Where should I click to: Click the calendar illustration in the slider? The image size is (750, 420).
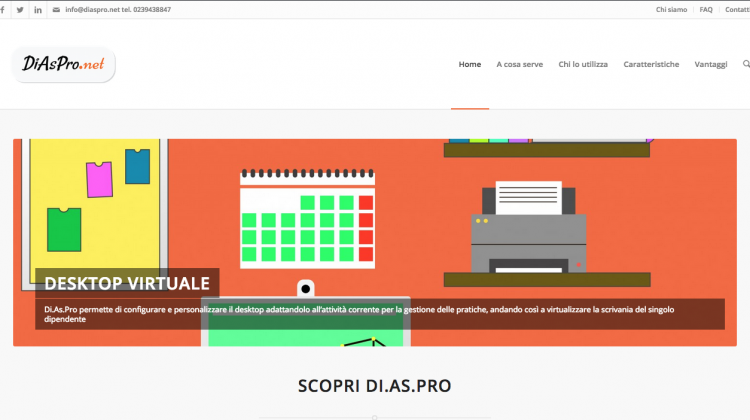coord(307,219)
